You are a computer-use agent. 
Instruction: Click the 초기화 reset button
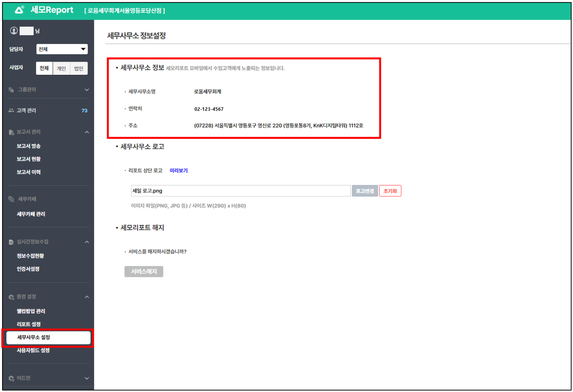coord(390,191)
